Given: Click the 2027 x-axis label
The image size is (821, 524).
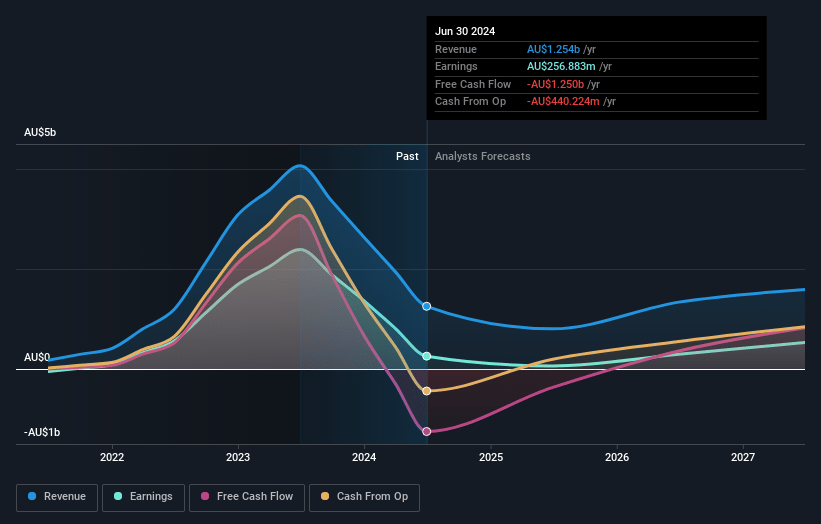Looking at the screenshot, I should (x=743, y=457).
